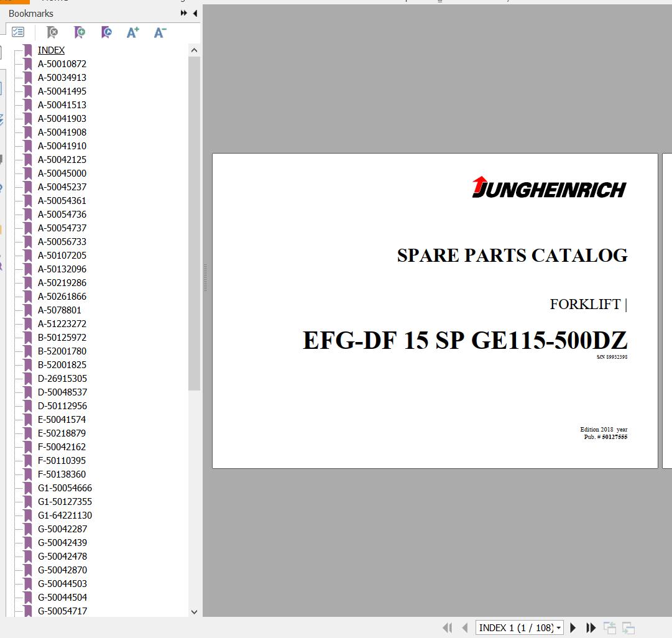Click the next view icon in status bar
The image size is (672, 638).
point(628,628)
